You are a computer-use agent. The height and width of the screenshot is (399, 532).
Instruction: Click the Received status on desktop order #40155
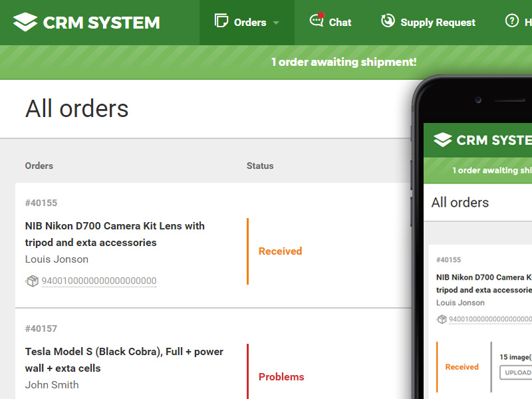tap(280, 251)
